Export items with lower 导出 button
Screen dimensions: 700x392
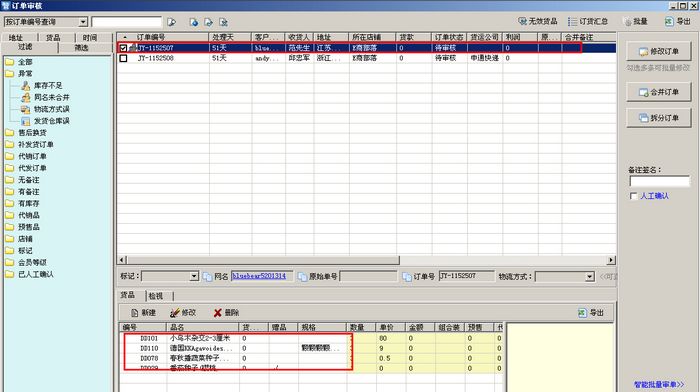pos(591,313)
